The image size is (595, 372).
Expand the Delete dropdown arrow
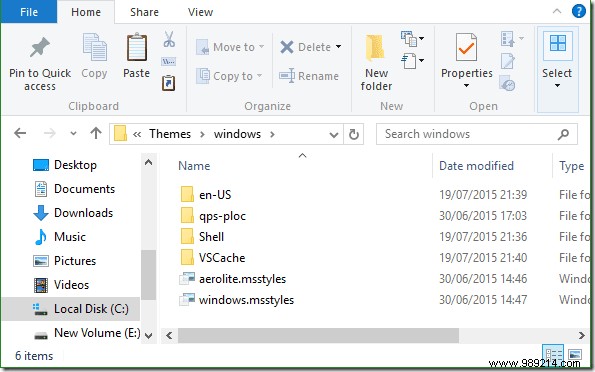point(338,47)
